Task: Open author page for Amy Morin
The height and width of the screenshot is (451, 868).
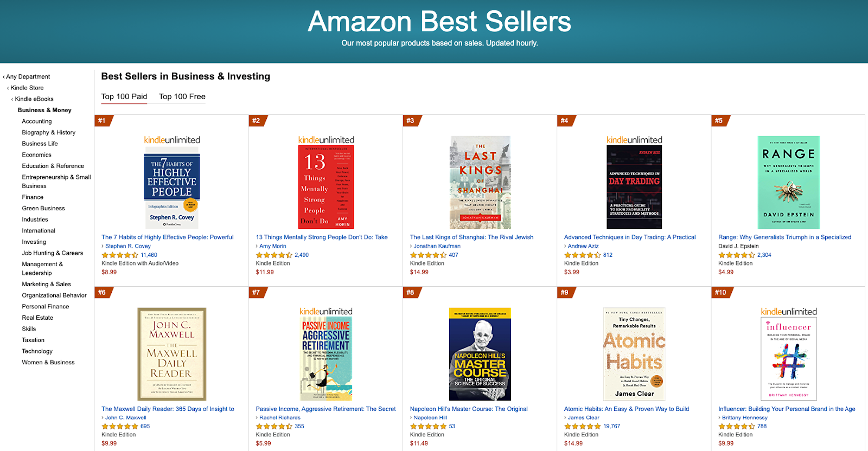Action: (x=272, y=246)
